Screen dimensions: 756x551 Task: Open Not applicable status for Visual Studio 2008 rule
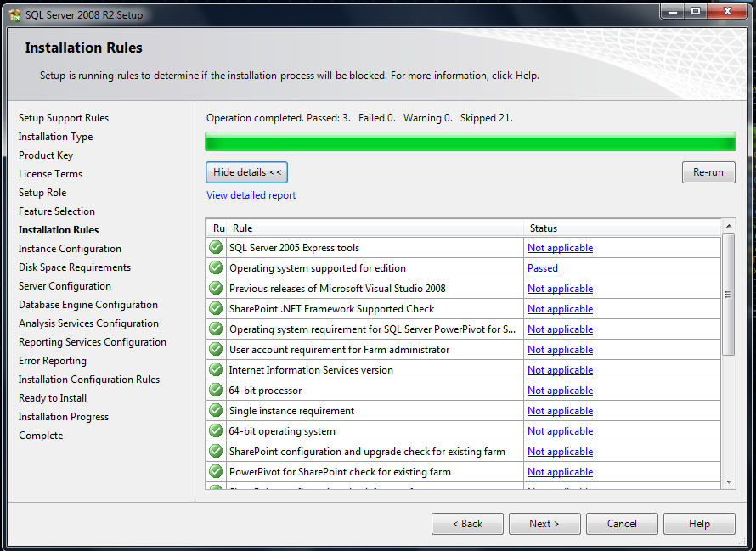point(560,289)
